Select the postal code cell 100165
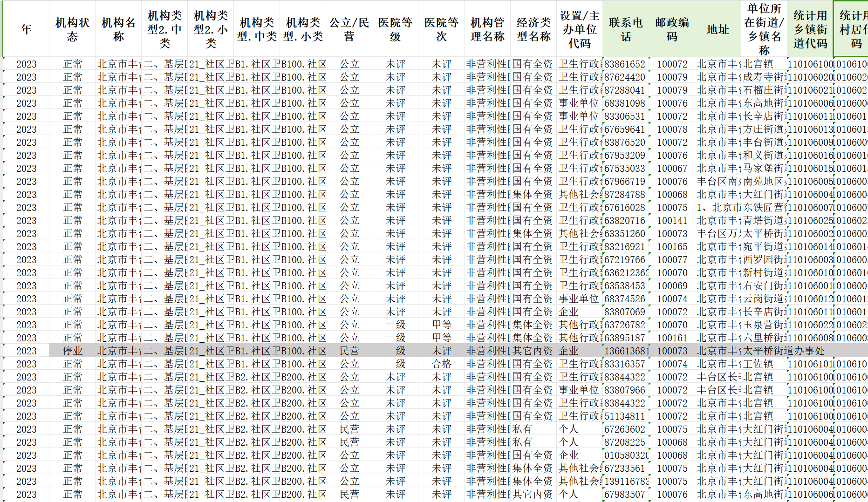This screenshot has height=502, width=868. tap(671, 246)
